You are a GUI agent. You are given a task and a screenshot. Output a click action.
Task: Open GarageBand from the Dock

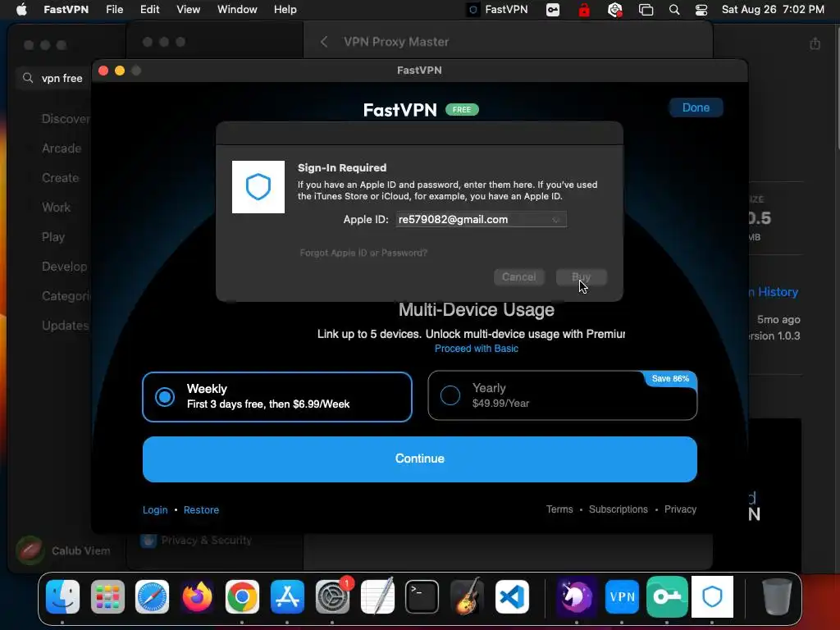coord(467,597)
